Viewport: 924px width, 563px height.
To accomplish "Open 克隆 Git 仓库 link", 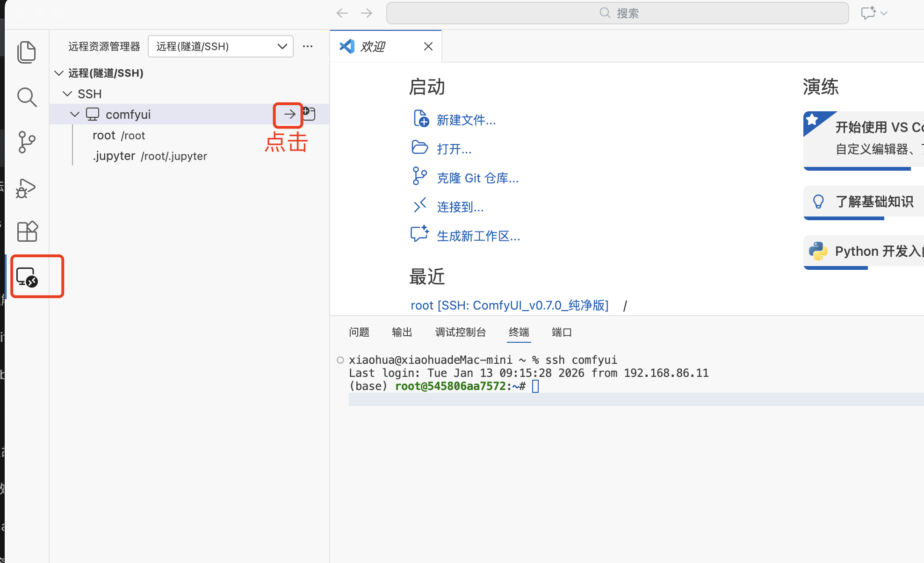I will tap(477, 178).
